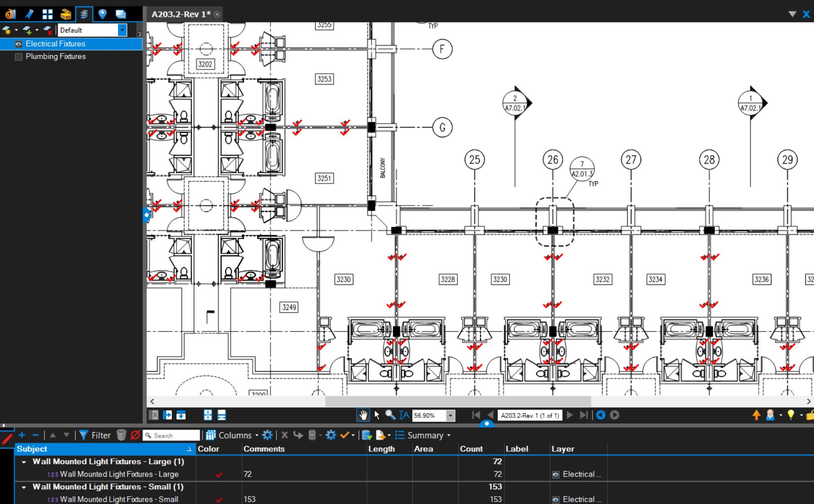Click the blue gear Manage Columns icon
The height and width of the screenshot is (504, 814).
pos(267,435)
